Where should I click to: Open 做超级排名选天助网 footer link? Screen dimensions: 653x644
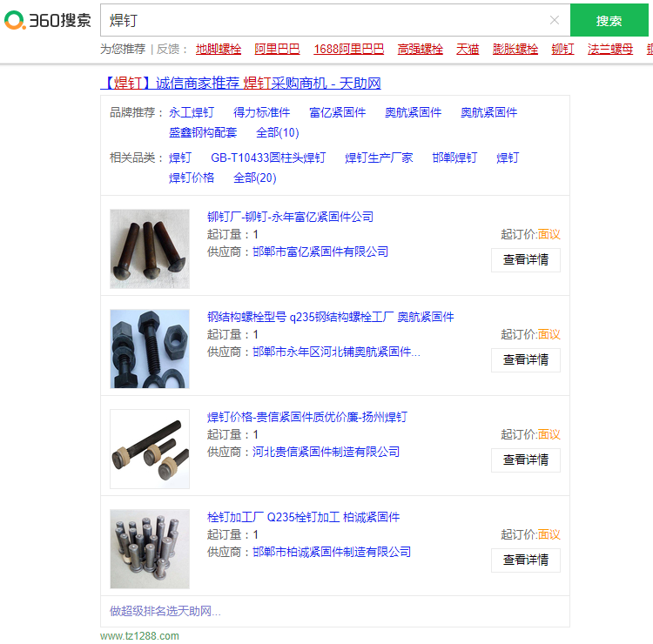[165, 611]
